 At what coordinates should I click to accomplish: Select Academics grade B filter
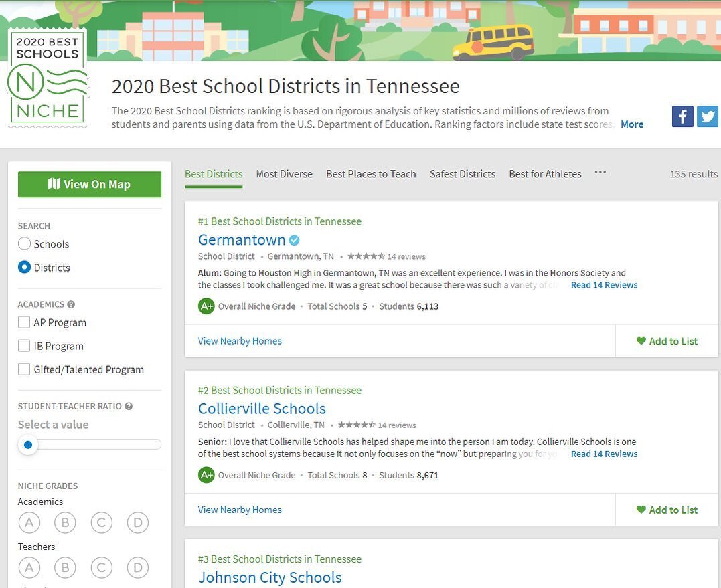pyautogui.click(x=66, y=522)
